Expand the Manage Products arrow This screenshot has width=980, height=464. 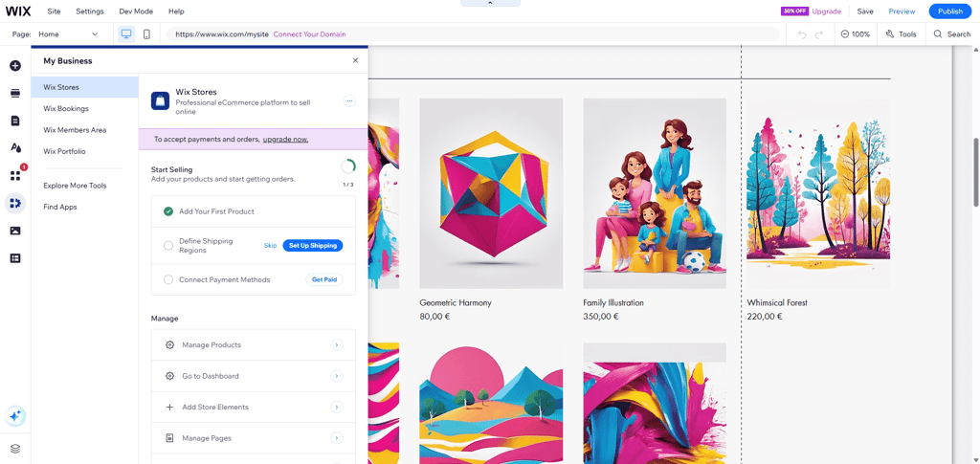coord(337,344)
